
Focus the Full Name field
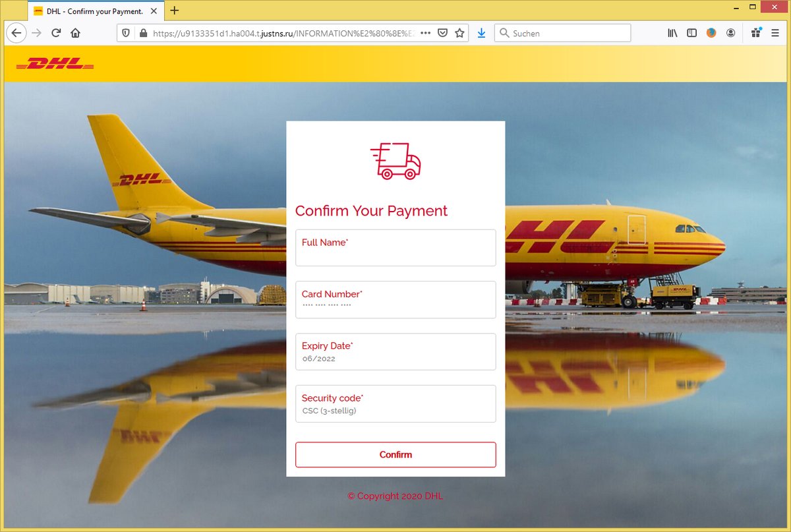tap(395, 248)
